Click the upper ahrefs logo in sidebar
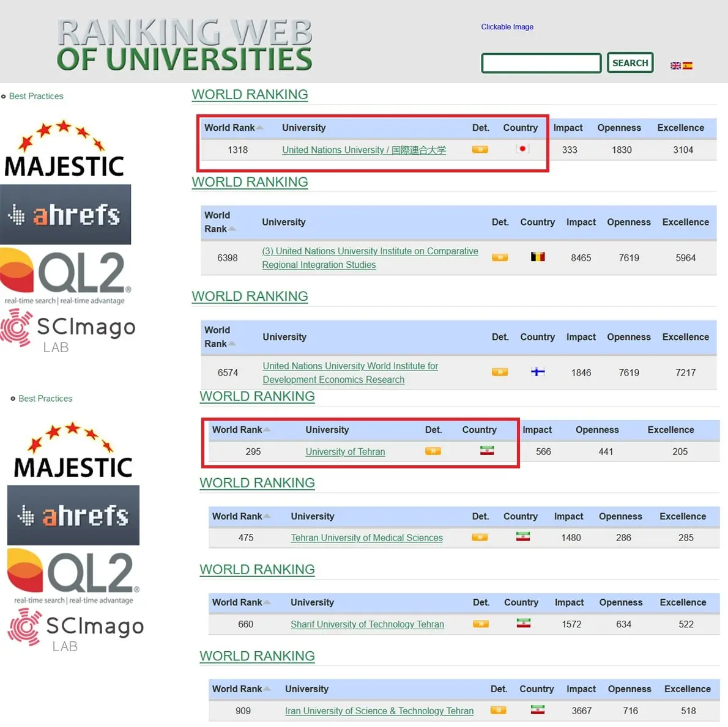The image size is (728, 727). coord(65,215)
